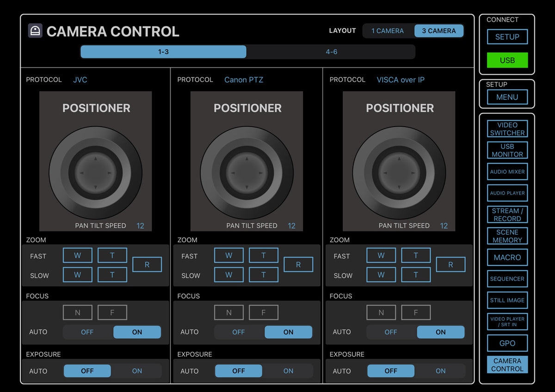This screenshot has height=392, width=555.
Task: Open the GPO panel
Action: coord(507,343)
